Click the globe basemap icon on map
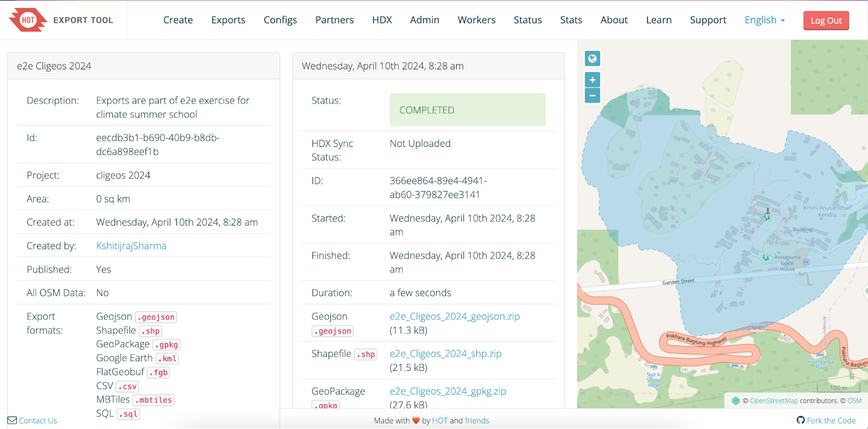Screen dimensions: 868x429 592,59
